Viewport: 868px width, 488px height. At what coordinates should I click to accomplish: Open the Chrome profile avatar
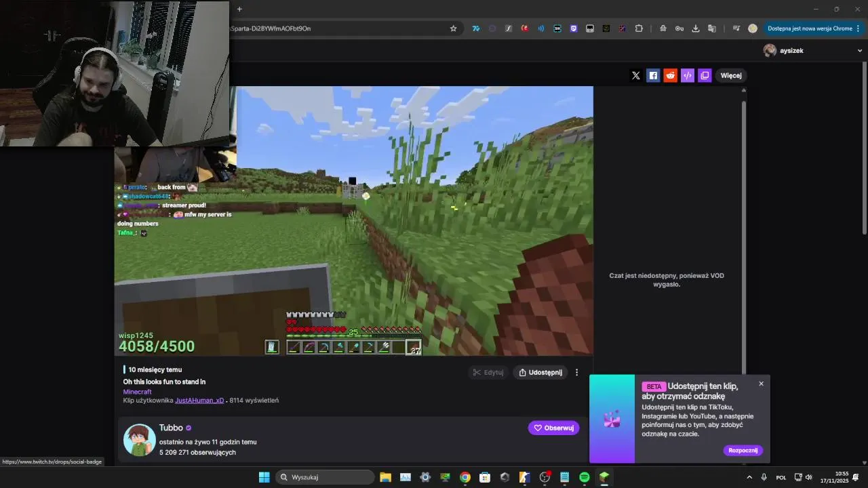click(753, 28)
